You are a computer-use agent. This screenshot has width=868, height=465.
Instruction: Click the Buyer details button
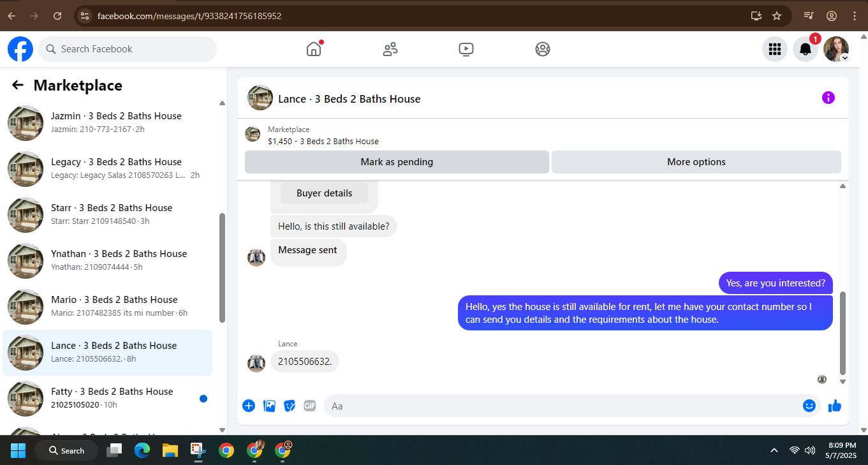tap(325, 193)
